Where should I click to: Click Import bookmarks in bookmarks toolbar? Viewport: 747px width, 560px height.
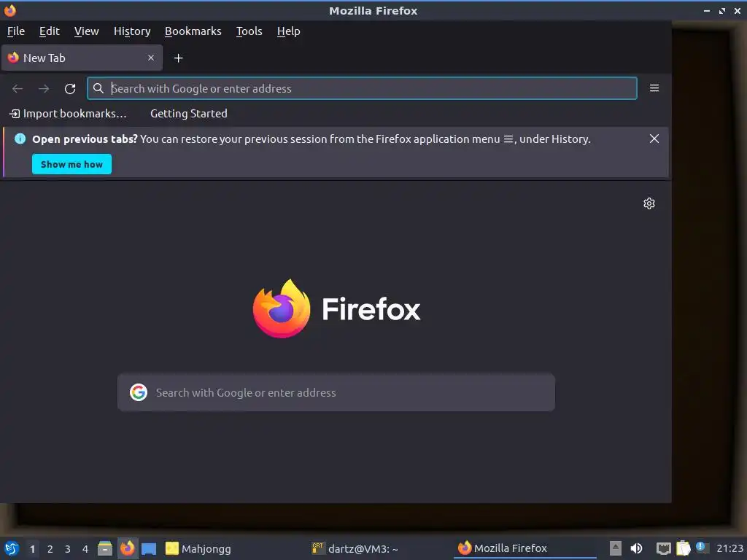tap(68, 114)
